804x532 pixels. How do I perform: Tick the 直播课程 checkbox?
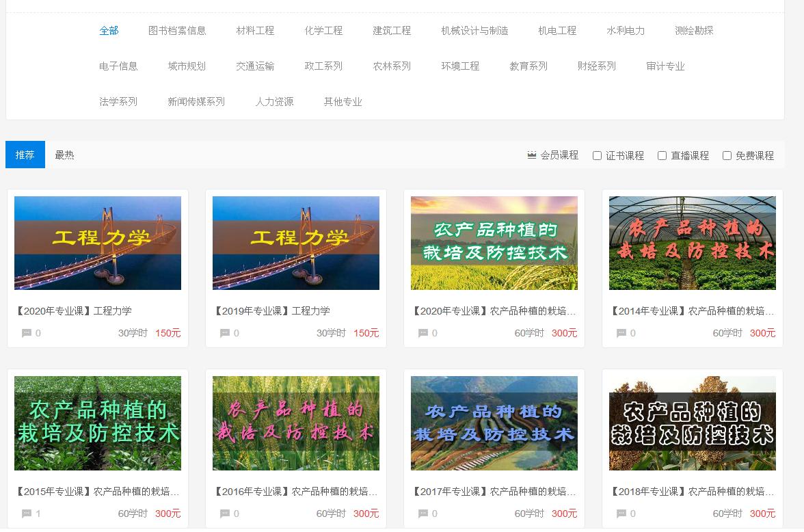click(662, 155)
